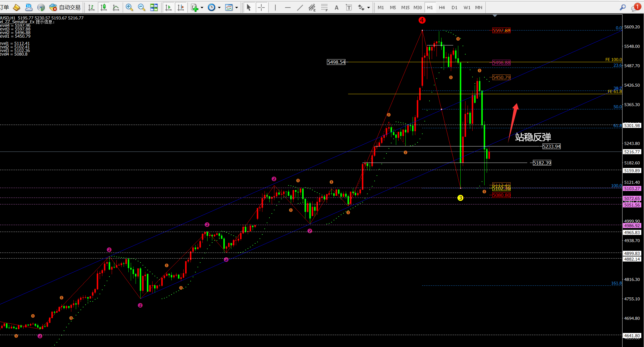
Task: Switch to the H4 timeframe
Action: 442,7
